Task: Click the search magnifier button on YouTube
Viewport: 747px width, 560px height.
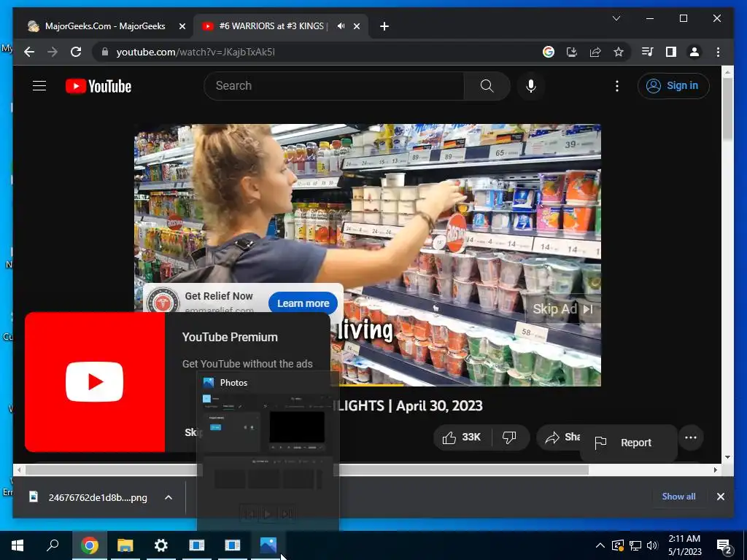Action: [x=487, y=86]
